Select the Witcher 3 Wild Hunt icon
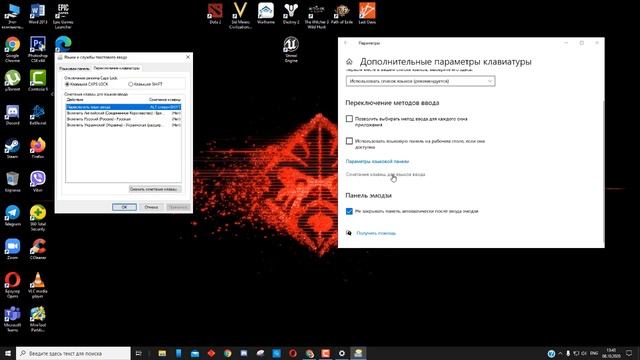640x360 pixels. pos(316,16)
